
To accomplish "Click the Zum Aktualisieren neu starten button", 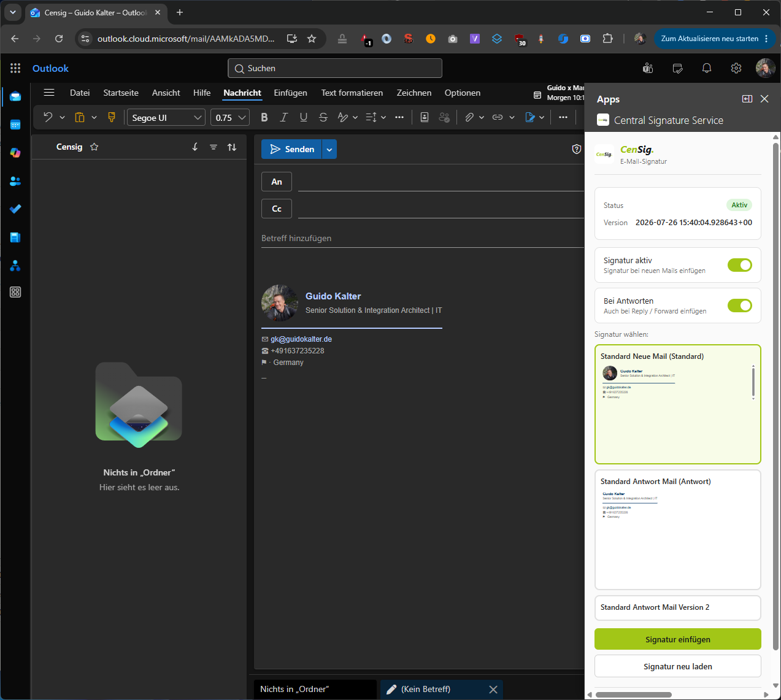I will 715,39.
